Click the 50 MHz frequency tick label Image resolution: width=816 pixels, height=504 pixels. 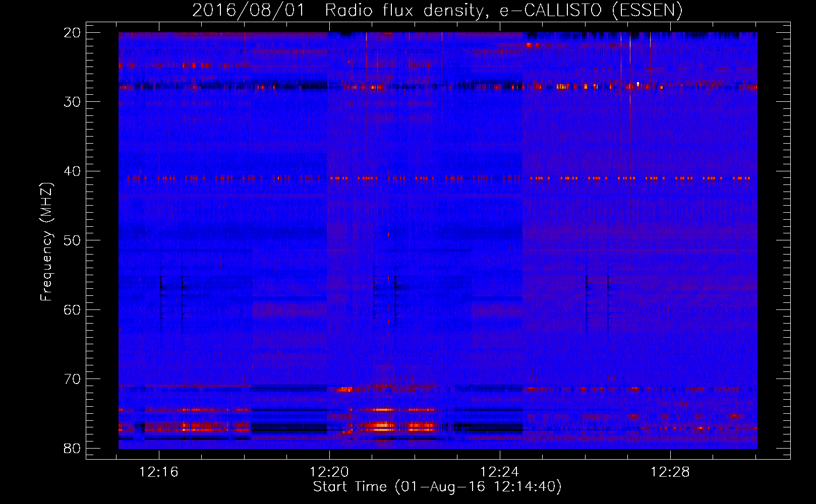tap(73, 240)
